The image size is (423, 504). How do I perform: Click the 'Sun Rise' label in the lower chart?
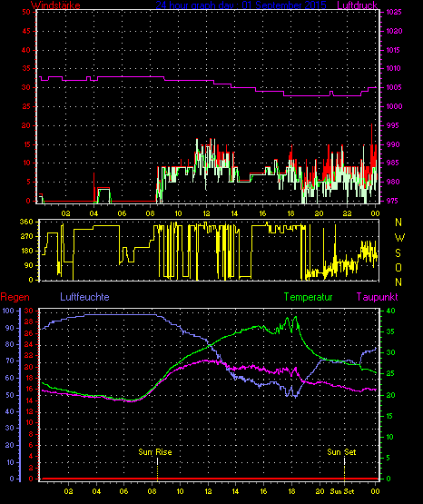click(155, 452)
